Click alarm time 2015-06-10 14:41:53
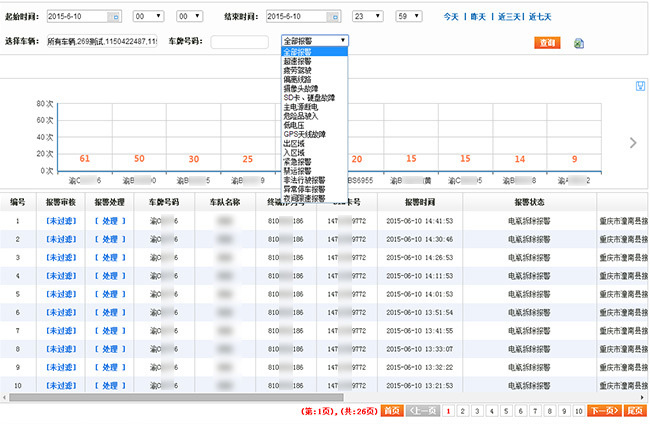The height and width of the screenshot is (424, 650). click(x=420, y=221)
